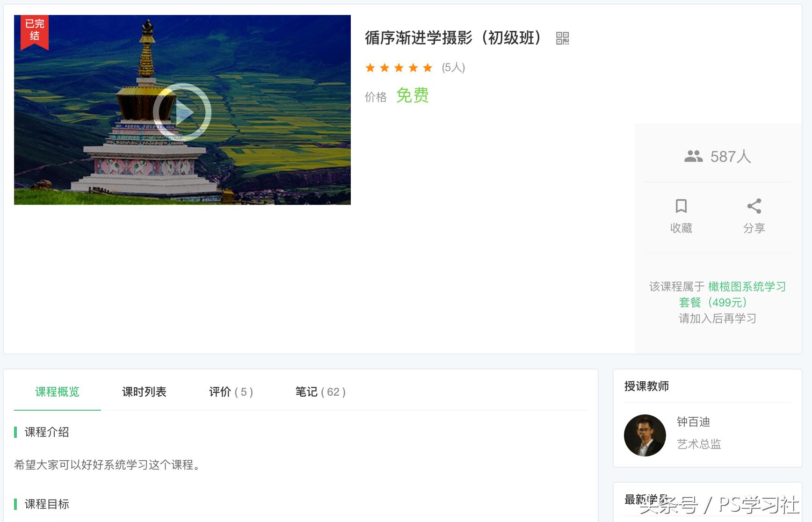Toggle star rating next to (5人)
The image size is (812, 522).
399,68
